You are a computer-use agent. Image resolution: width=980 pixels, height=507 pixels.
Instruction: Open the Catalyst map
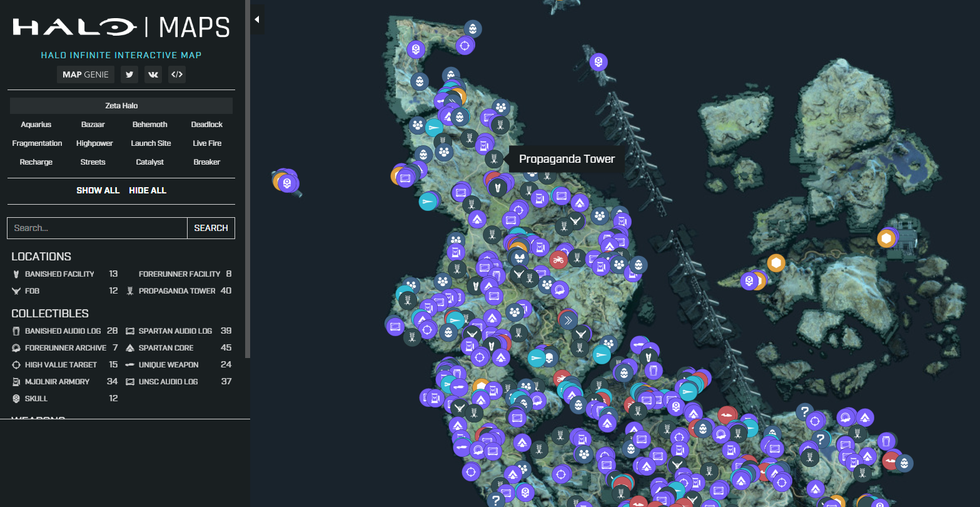150,162
